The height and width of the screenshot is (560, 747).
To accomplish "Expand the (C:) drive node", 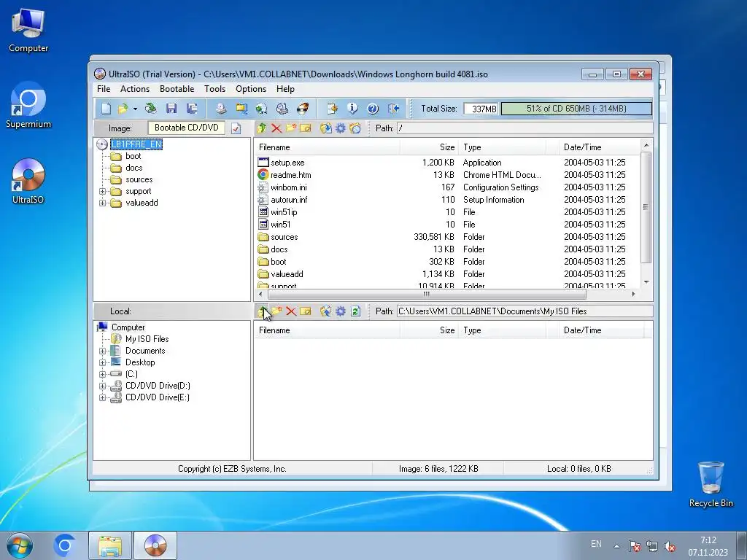I will [x=102, y=374].
